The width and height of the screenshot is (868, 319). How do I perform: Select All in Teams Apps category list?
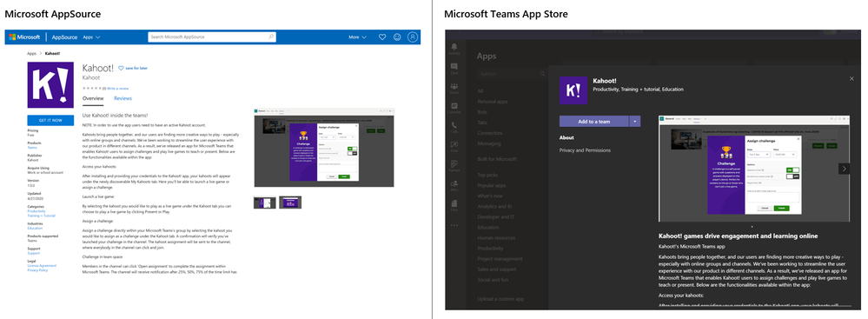(480, 90)
